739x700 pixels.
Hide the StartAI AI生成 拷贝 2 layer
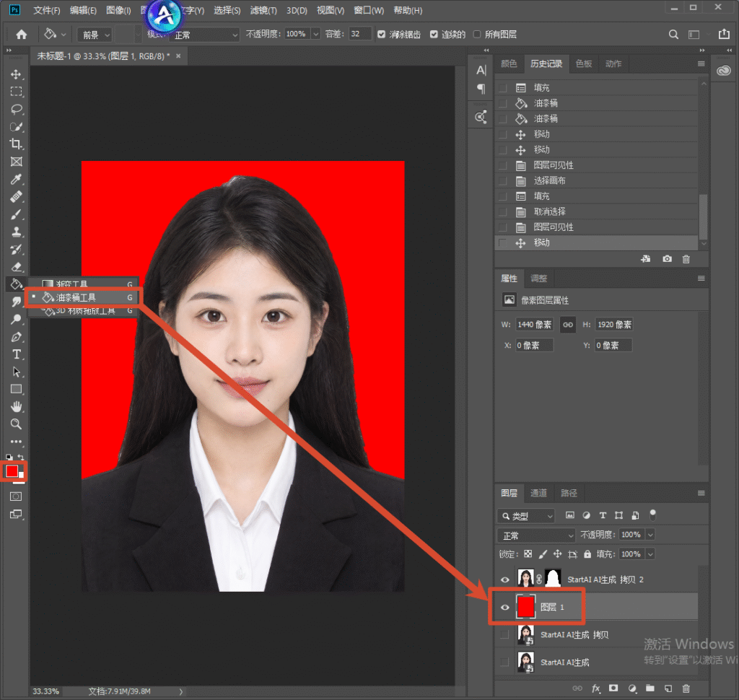[504, 579]
